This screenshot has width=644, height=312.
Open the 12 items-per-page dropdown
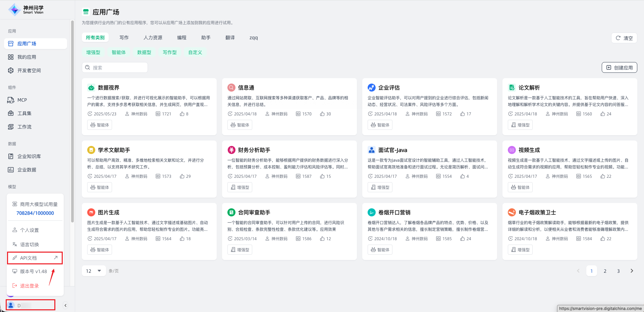(x=94, y=271)
